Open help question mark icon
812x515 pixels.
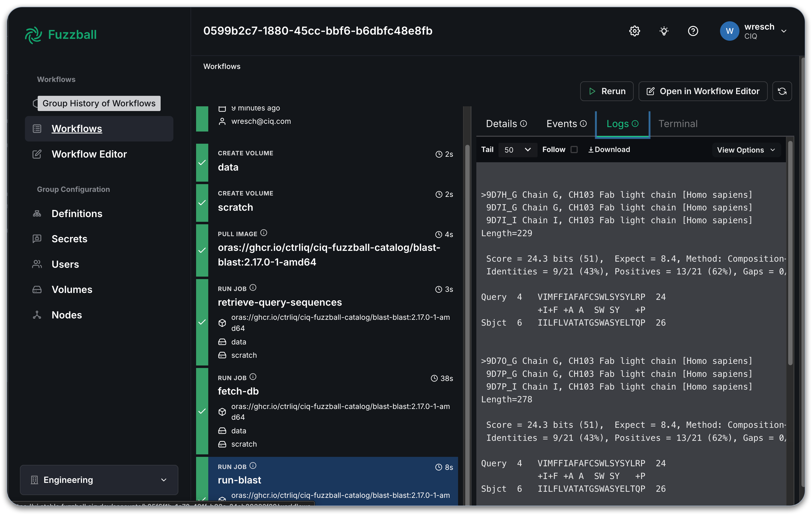click(x=693, y=31)
